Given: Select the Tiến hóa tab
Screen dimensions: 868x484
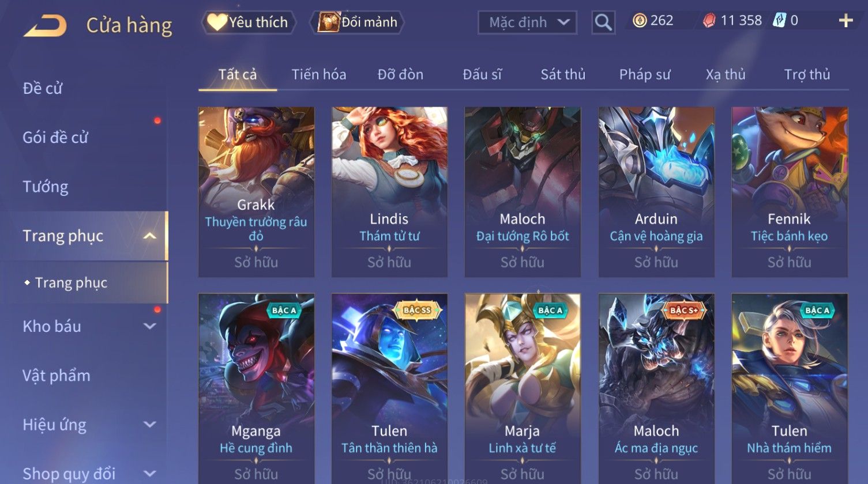Looking at the screenshot, I should coord(319,74).
